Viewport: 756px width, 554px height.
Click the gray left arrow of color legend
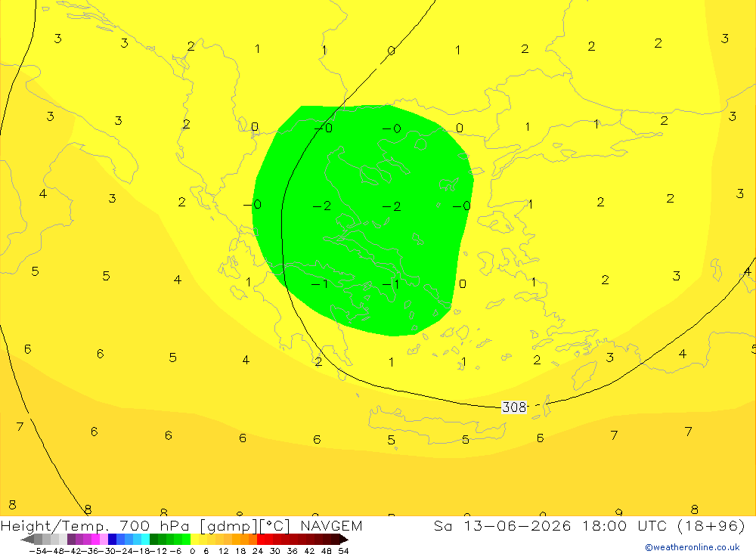pyautogui.click(x=27, y=539)
